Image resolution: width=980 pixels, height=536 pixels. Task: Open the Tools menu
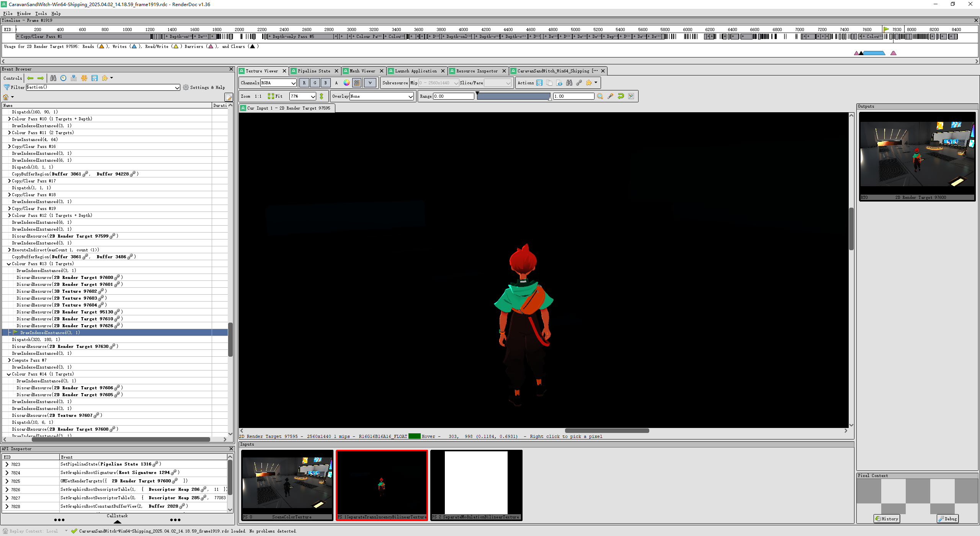[x=41, y=13]
